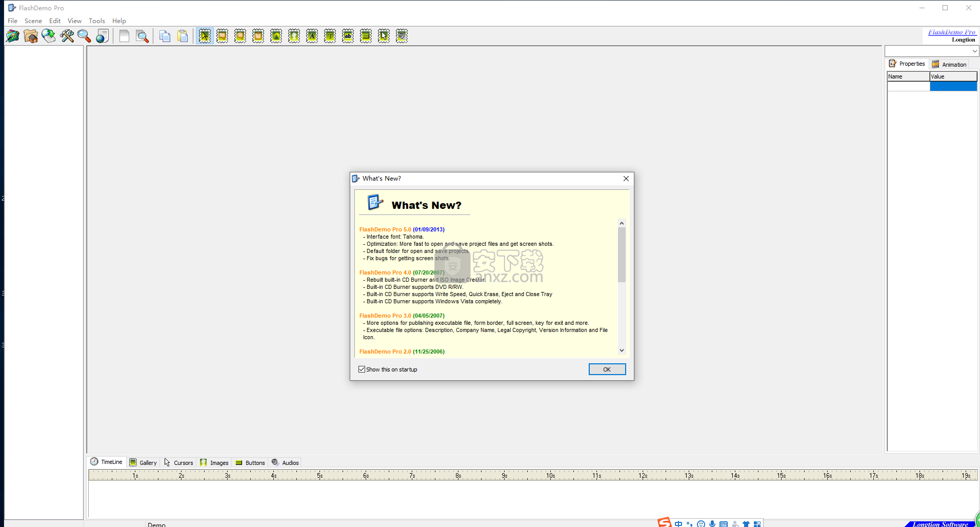The height and width of the screenshot is (527, 980).
Task: Click What's New scrollbar down arrow
Action: tap(622, 350)
